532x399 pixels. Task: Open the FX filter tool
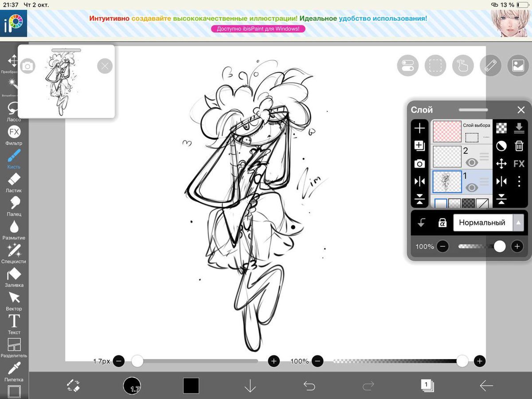[x=14, y=134]
